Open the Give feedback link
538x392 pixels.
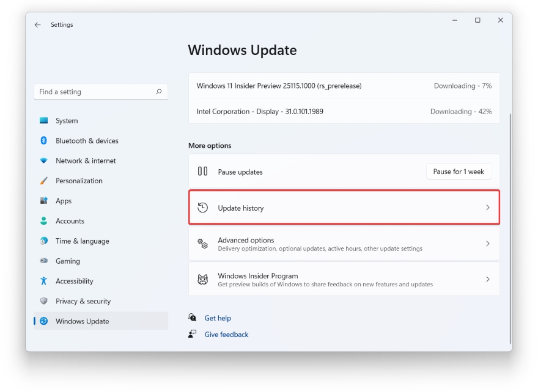(226, 335)
